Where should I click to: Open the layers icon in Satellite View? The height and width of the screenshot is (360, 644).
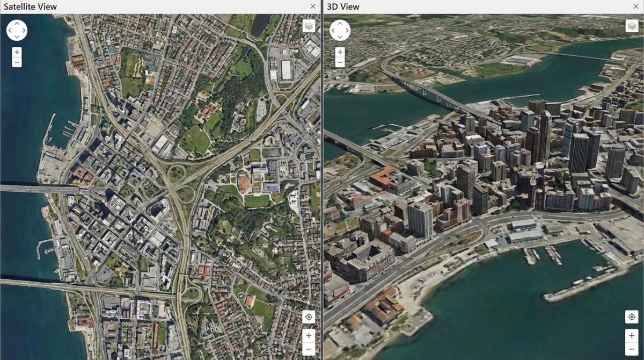coord(309,26)
